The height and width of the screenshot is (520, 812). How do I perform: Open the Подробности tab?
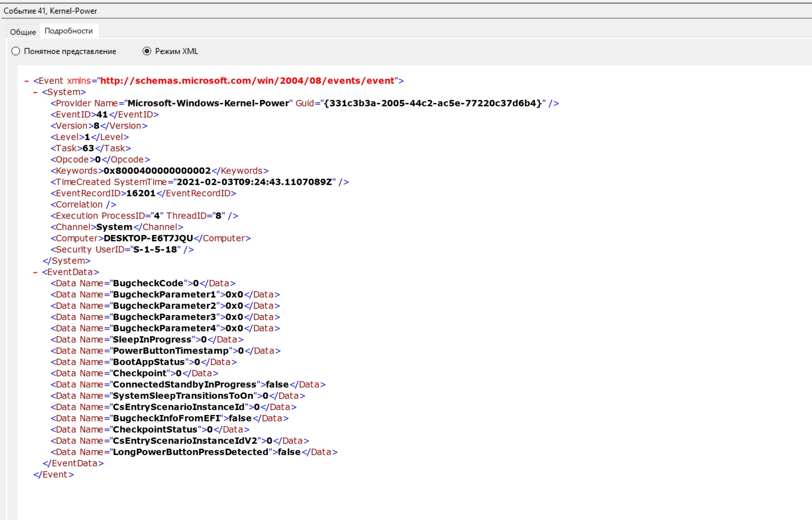tap(69, 31)
